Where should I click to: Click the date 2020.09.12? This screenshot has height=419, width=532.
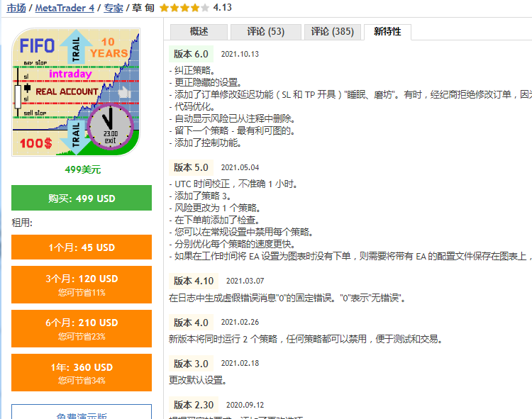point(245,405)
